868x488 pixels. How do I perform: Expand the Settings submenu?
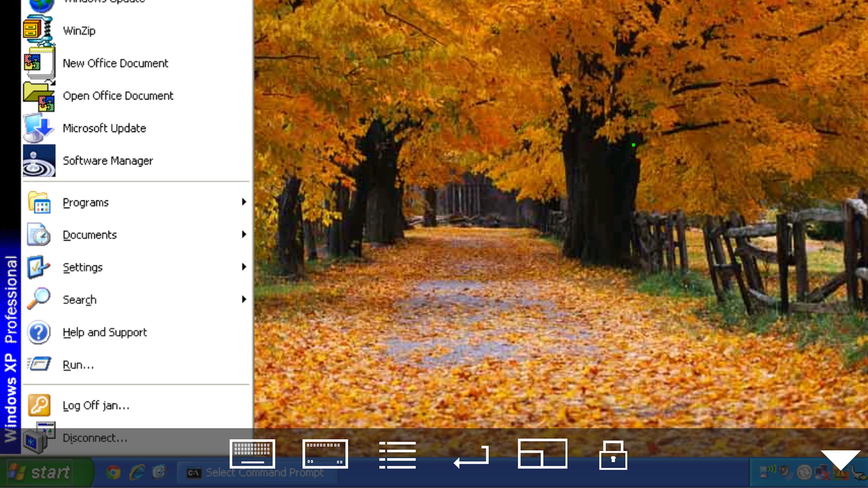point(136,267)
